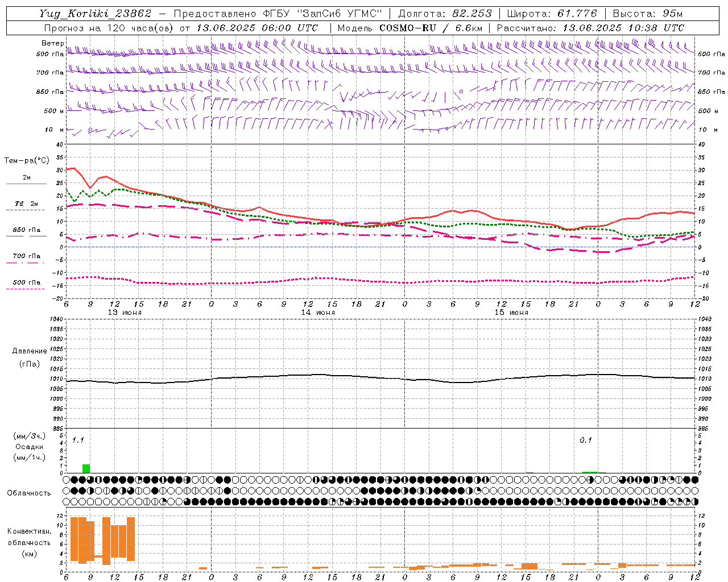Click the 'Ветер' wind panel label
The height and width of the screenshot is (582, 728).
point(52,43)
